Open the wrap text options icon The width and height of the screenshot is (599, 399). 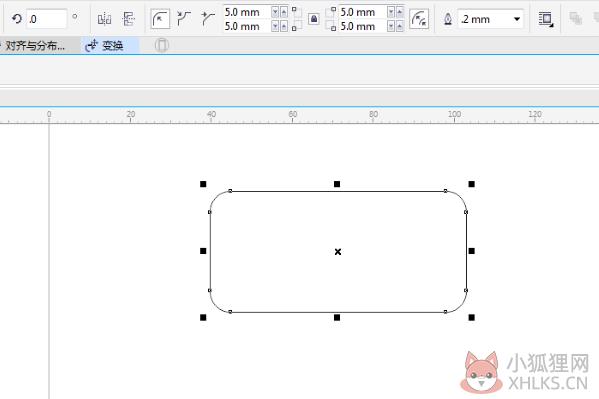coord(546,19)
